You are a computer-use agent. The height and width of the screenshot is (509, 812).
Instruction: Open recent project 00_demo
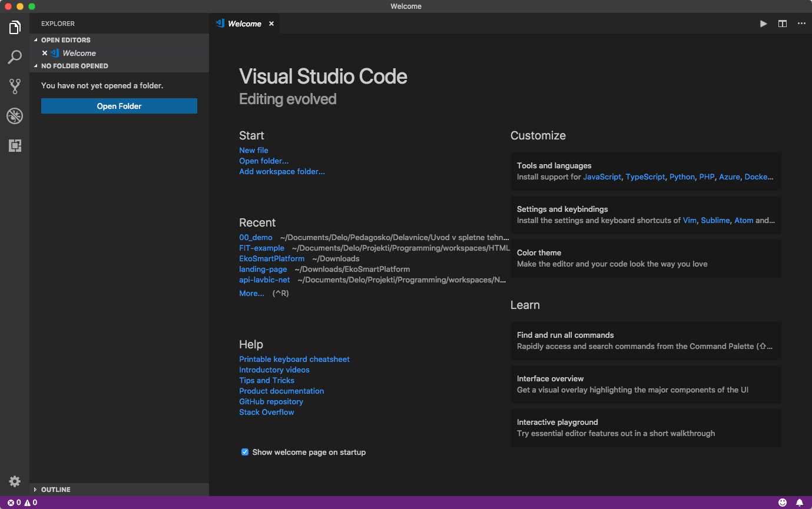click(x=256, y=237)
